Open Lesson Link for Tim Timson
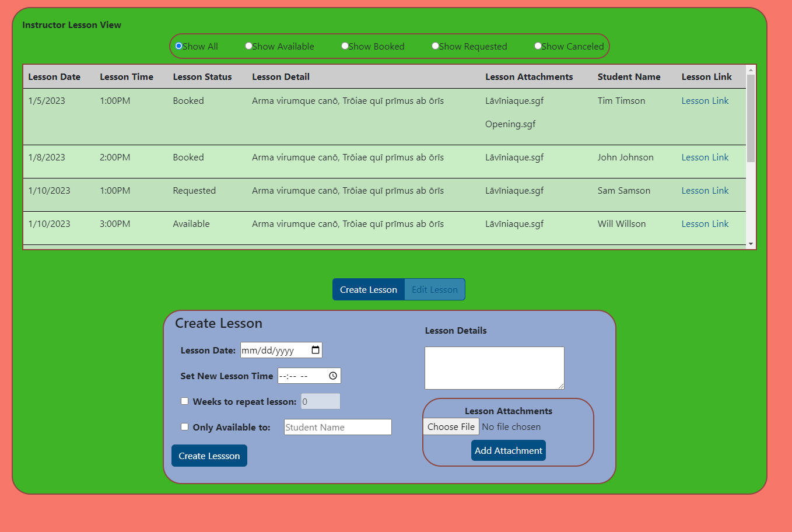This screenshot has height=532, width=792. (x=705, y=101)
